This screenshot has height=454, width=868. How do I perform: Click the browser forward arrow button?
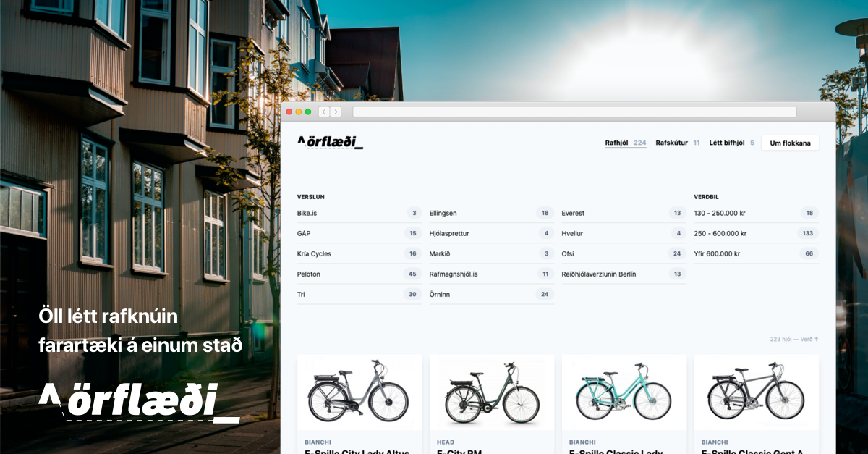coord(336,112)
